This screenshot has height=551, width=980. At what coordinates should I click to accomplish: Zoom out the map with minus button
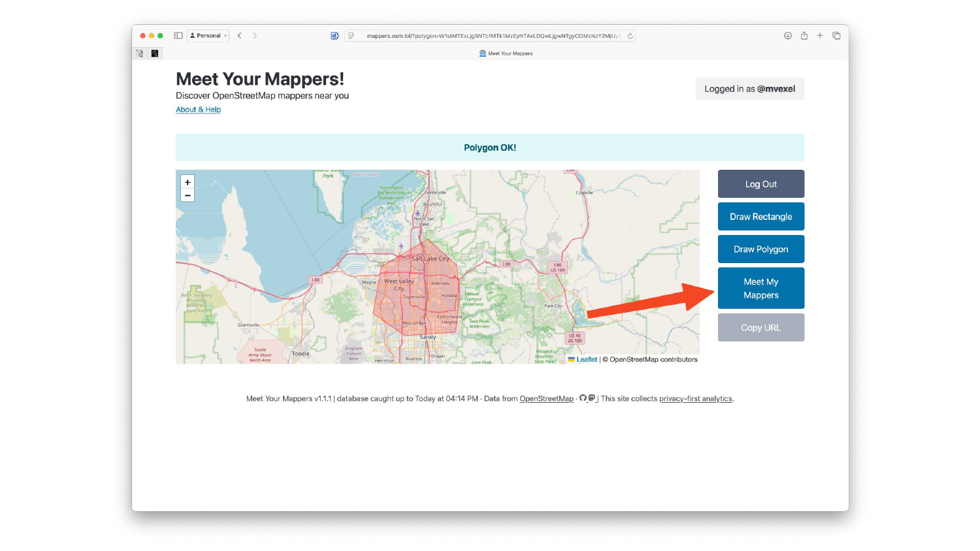point(188,195)
